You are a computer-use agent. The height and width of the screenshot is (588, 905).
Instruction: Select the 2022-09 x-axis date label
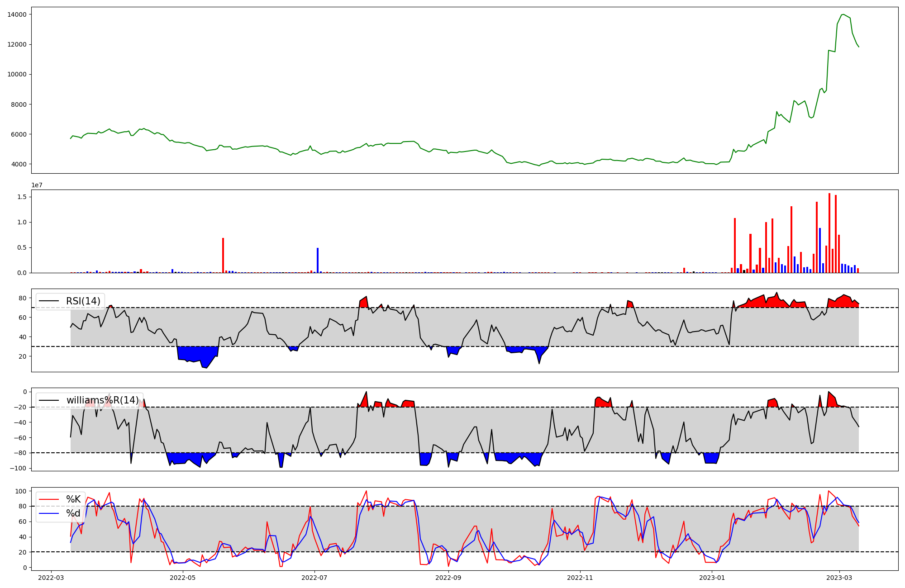448,578
